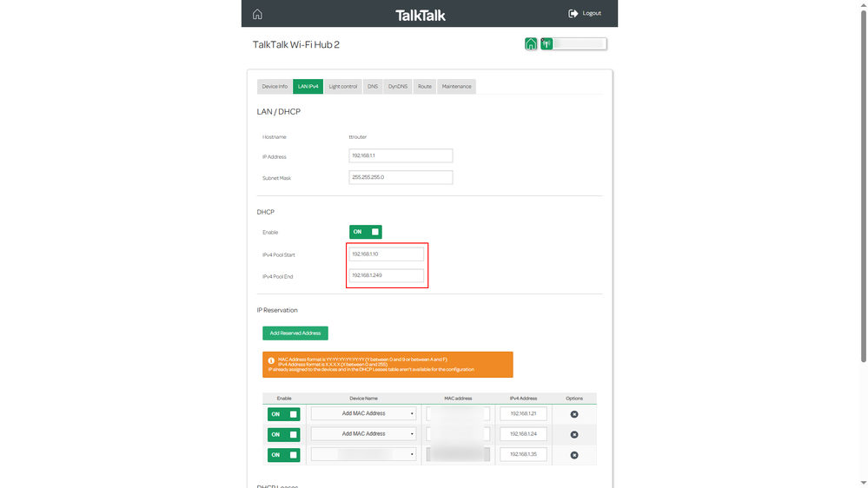Expand the second row Device Name dropdown
The image size is (868, 488).
click(x=363, y=434)
